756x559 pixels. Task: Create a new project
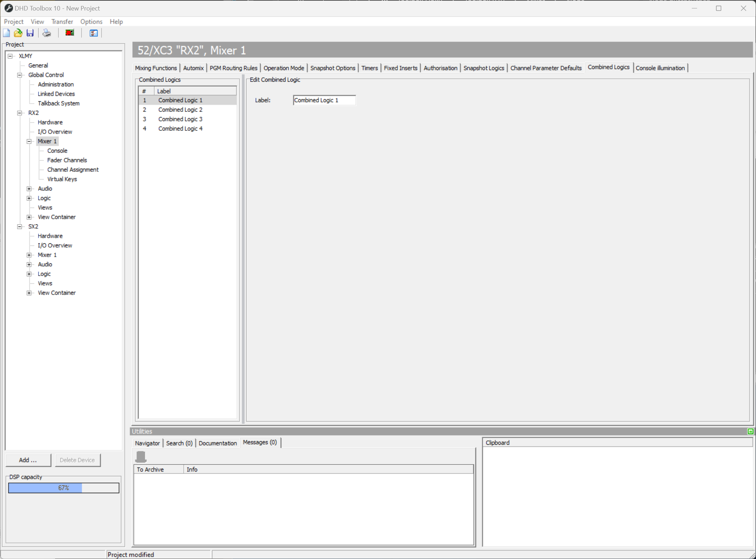(6, 33)
